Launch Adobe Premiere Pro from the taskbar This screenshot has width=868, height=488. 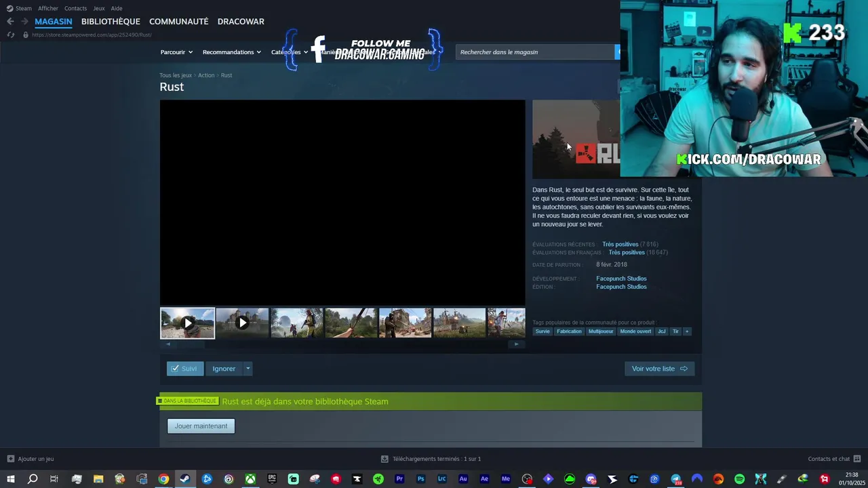[x=399, y=479]
